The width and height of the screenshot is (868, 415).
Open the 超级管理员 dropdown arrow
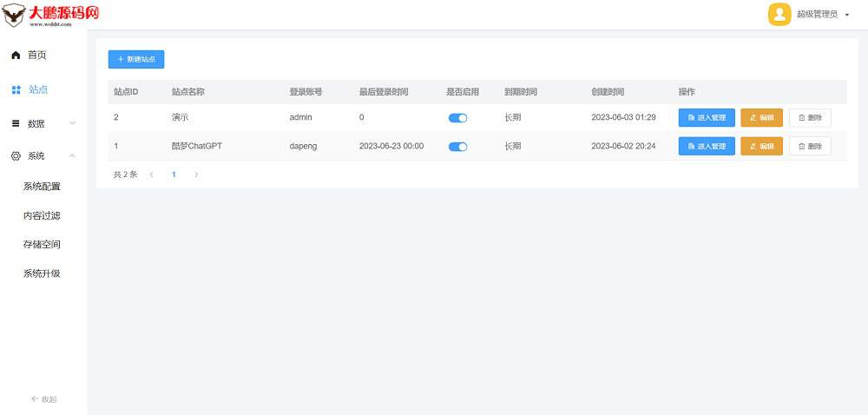point(847,15)
